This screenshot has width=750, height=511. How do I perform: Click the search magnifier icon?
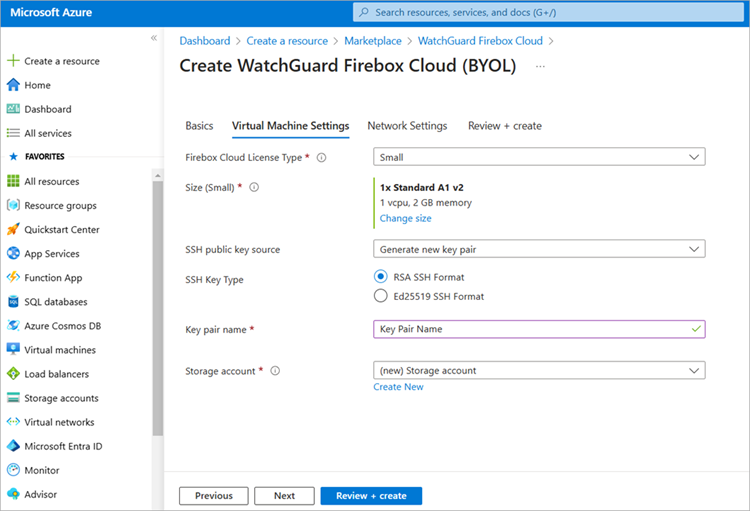(364, 12)
